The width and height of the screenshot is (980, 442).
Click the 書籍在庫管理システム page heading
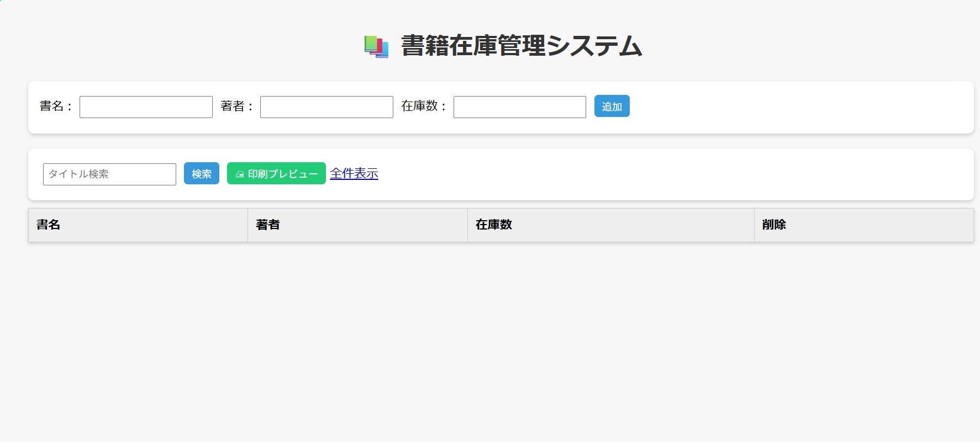(521, 46)
